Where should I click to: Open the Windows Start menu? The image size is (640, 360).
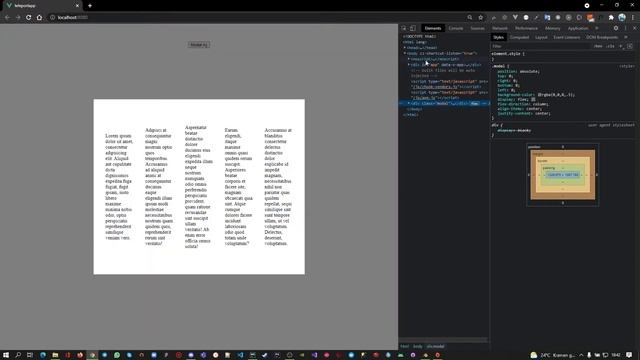[6, 355]
